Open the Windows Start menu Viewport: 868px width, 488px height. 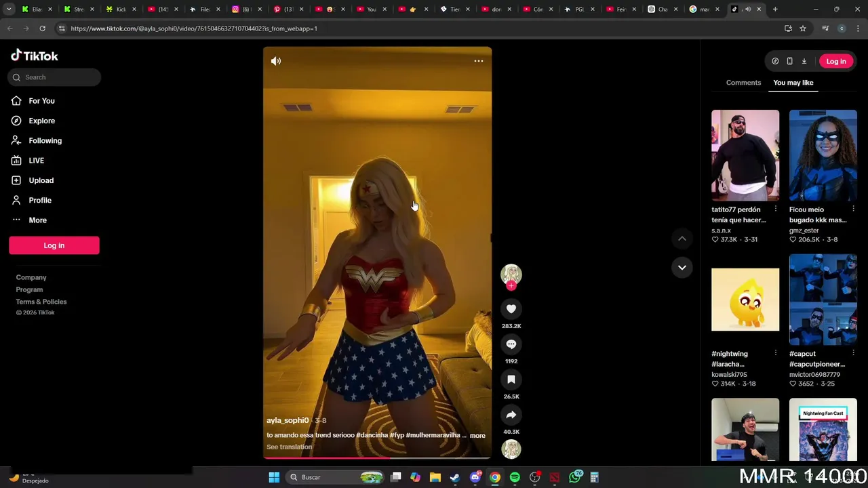coord(274,477)
